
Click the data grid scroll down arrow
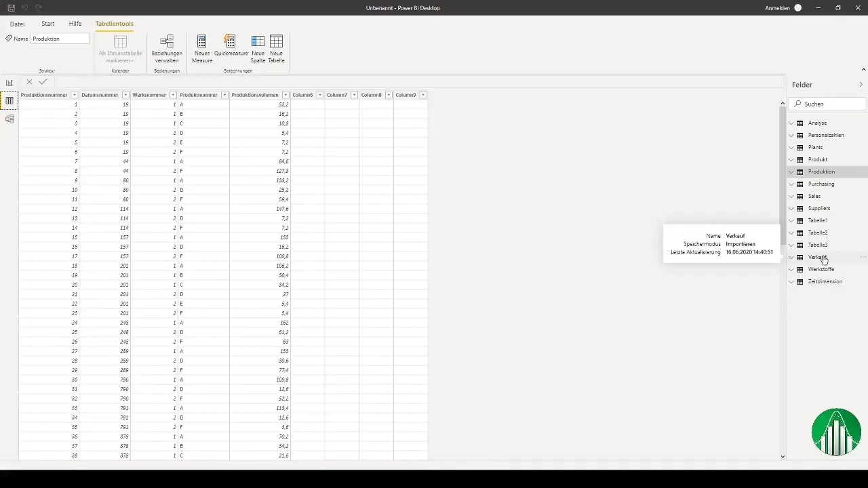pos(783,457)
